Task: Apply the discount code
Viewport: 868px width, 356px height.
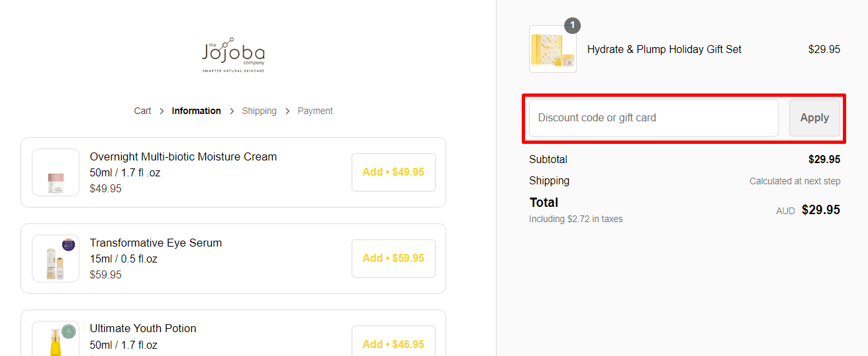Action: tap(814, 118)
